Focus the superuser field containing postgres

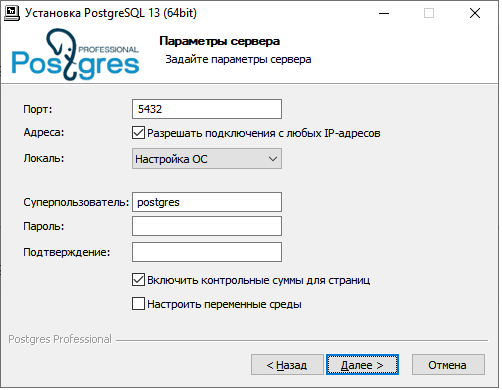click(x=207, y=202)
